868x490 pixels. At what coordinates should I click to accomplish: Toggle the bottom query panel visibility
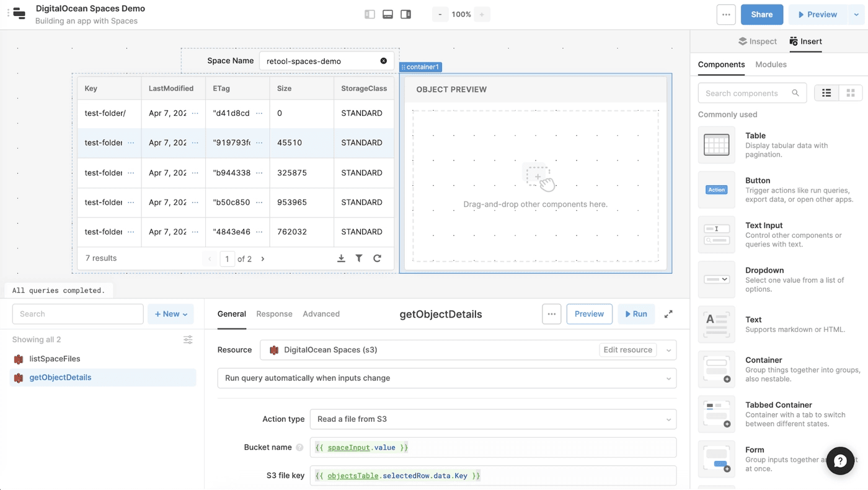(387, 14)
